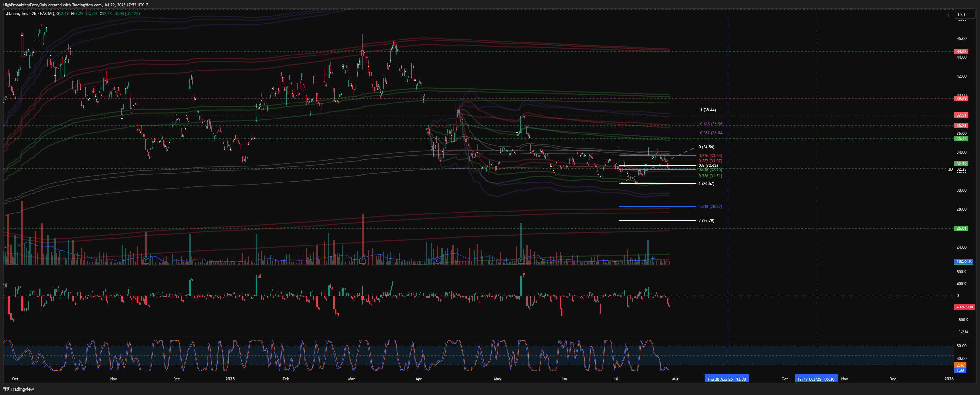This screenshot has height=395, width=980.
Task: Select the 35.44 green price label
Action: coord(961,139)
